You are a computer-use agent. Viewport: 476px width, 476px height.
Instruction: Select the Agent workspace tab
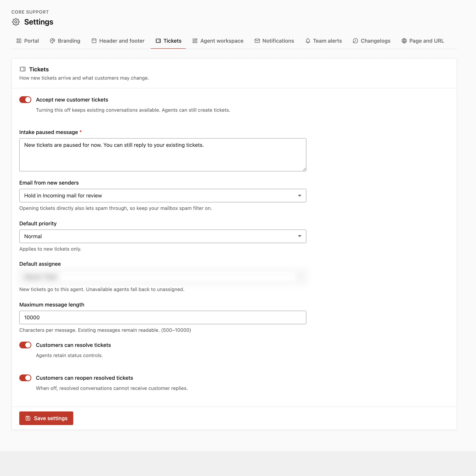coord(218,41)
